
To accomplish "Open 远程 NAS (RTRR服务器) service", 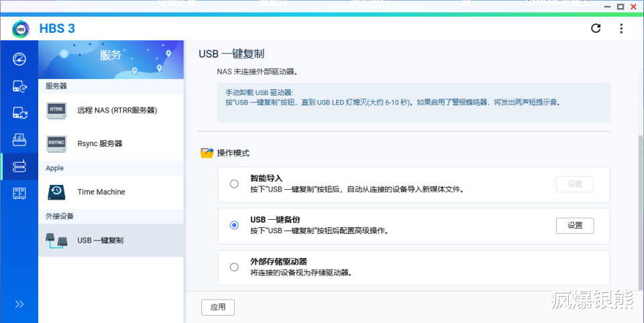I will [111, 111].
